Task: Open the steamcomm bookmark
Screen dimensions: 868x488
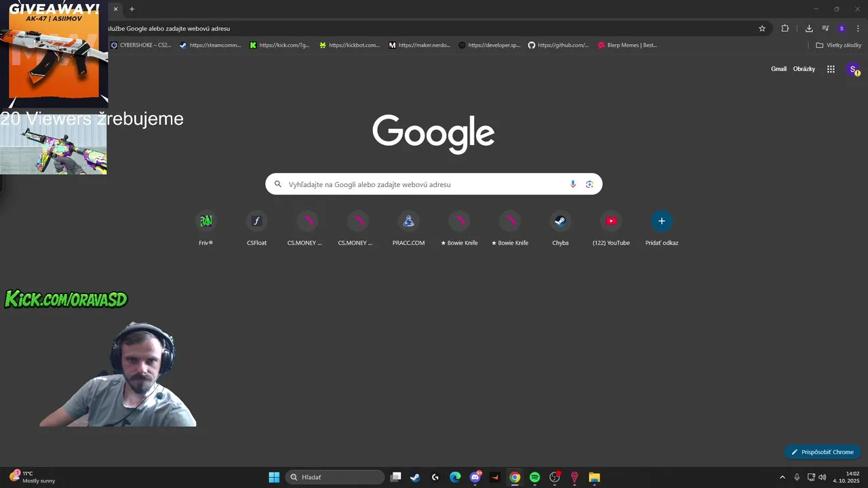Action: [210, 45]
